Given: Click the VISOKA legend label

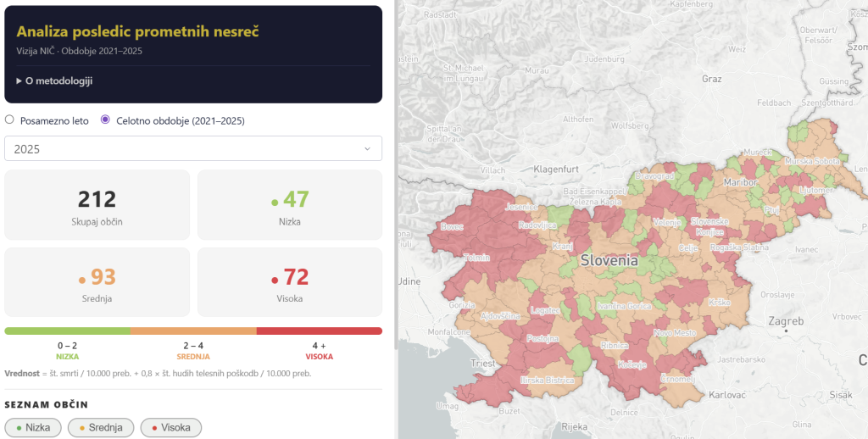Looking at the screenshot, I should (320, 357).
